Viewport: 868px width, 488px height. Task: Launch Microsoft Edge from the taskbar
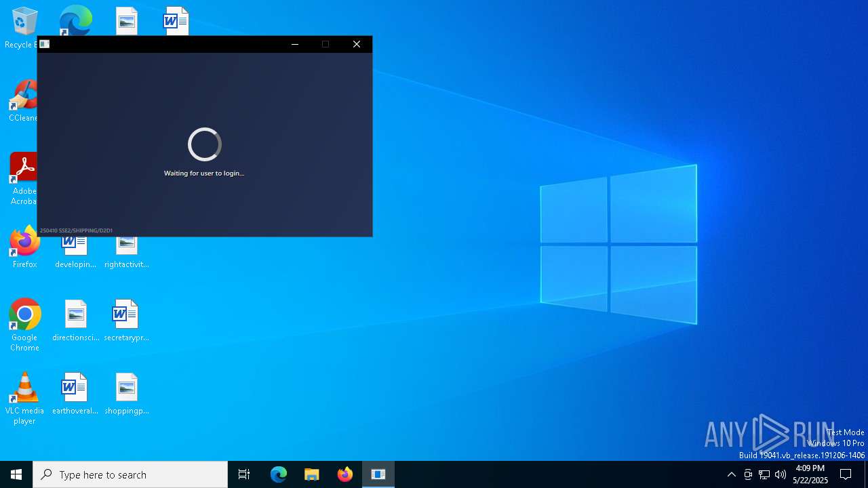coord(279,474)
